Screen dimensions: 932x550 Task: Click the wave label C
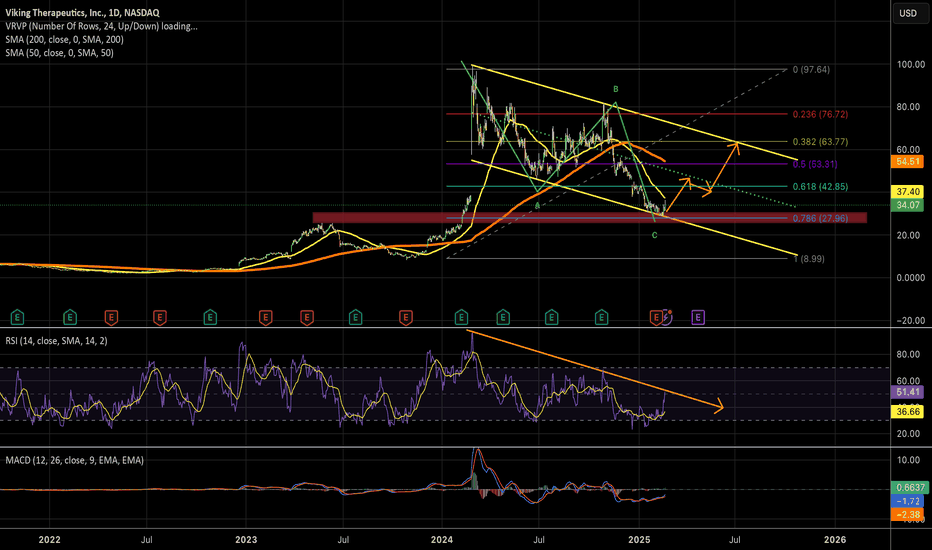click(654, 235)
